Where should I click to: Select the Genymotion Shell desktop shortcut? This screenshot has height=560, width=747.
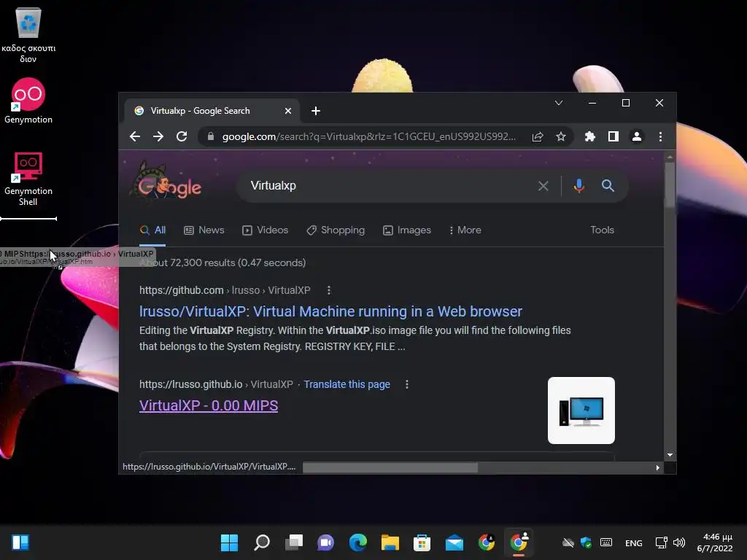coord(28,178)
